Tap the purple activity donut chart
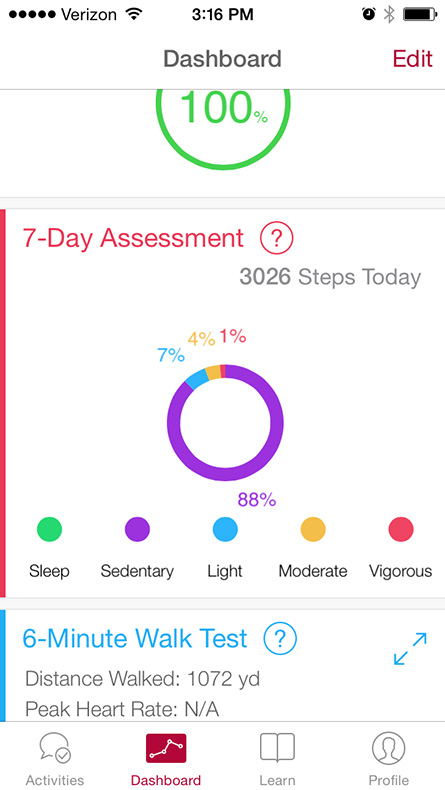 [x=225, y=422]
